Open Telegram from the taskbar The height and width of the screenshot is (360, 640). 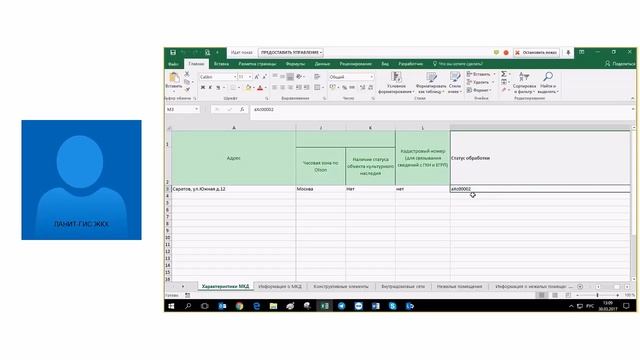(x=341, y=306)
